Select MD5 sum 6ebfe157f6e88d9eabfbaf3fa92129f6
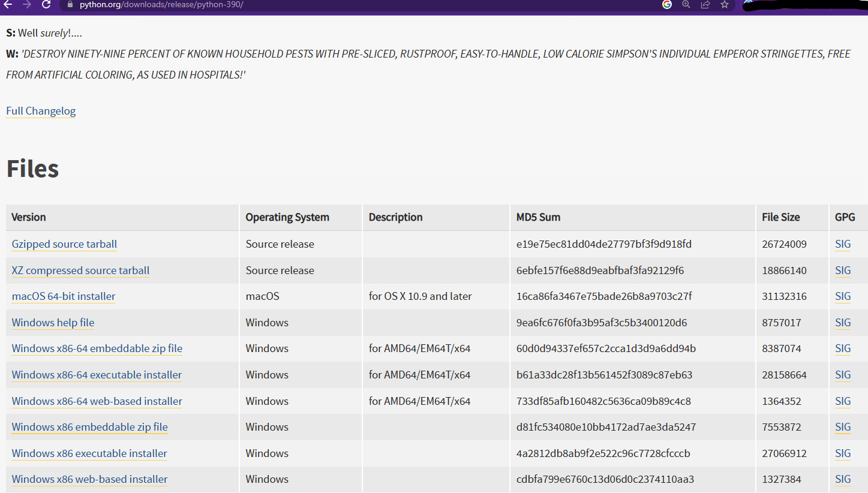868x493 pixels. tap(600, 270)
